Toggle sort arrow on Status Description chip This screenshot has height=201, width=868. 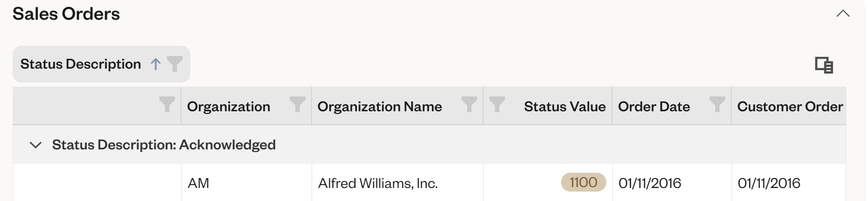pyautogui.click(x=155, y=64)
